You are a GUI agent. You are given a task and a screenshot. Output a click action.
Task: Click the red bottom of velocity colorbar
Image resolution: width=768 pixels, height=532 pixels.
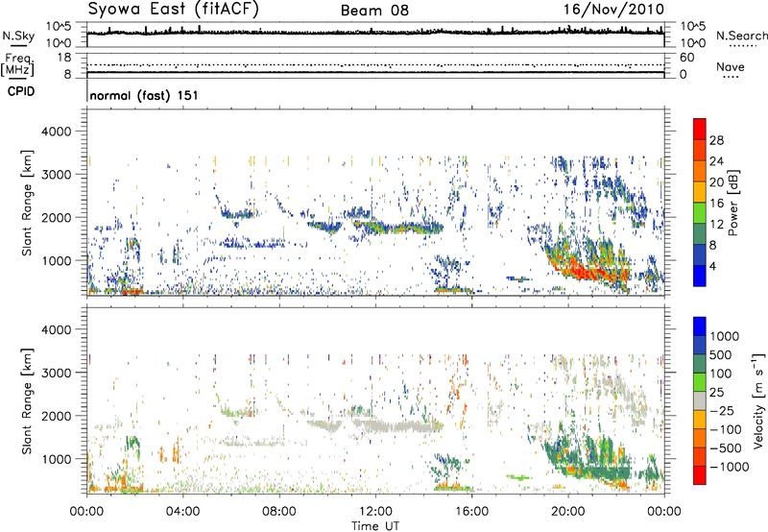pyautogui.click(x=700, y=475)
